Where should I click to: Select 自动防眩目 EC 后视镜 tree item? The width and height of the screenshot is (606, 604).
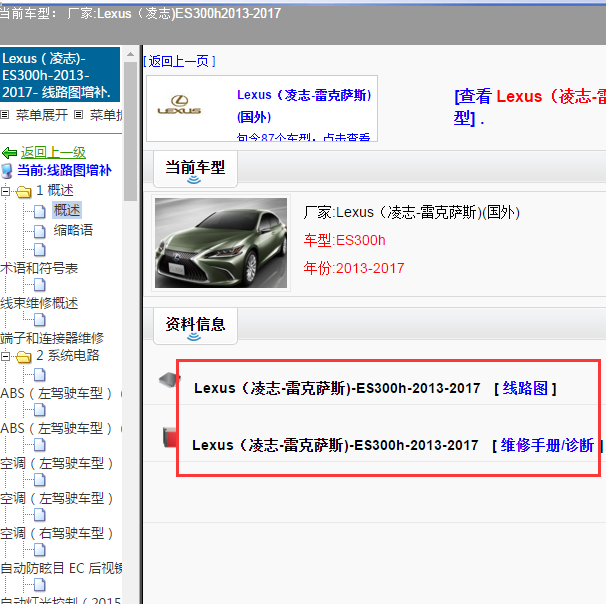tap(61, 568)
